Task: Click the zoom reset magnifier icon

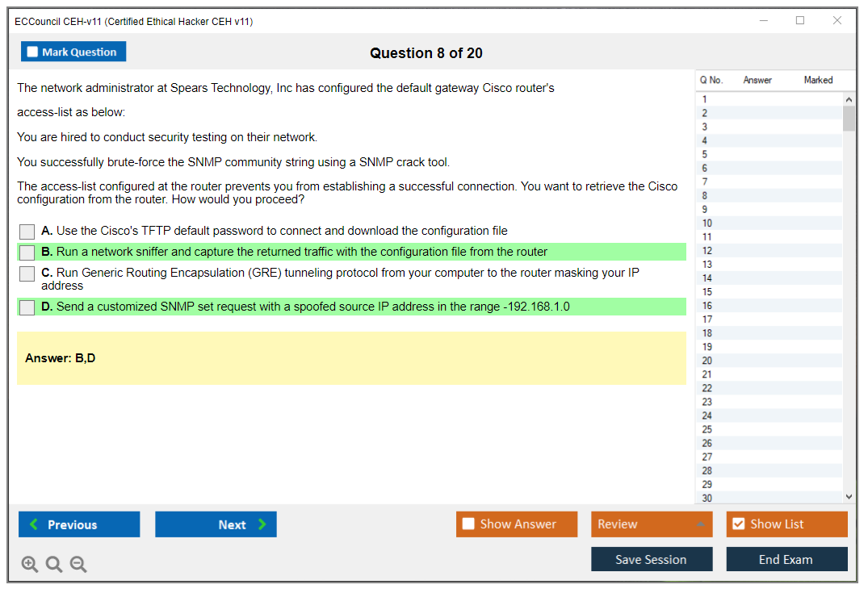Action: pyautogui.click(x=54, y=565)
